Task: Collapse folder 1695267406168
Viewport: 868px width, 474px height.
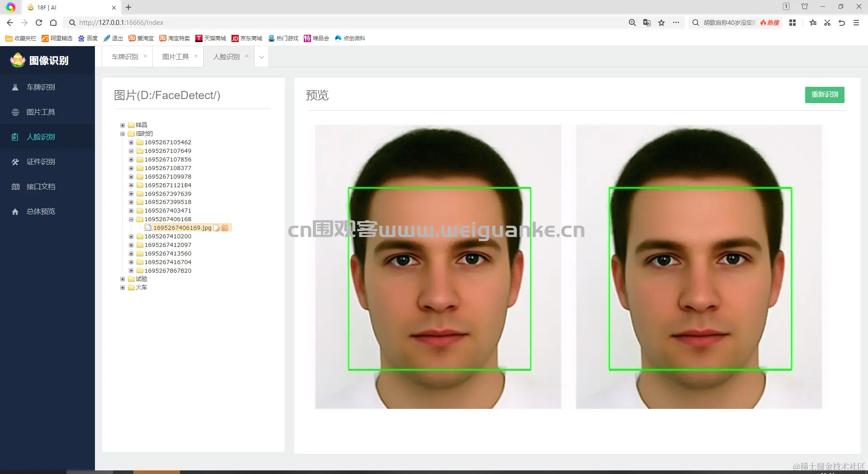Action: [131, 219]
